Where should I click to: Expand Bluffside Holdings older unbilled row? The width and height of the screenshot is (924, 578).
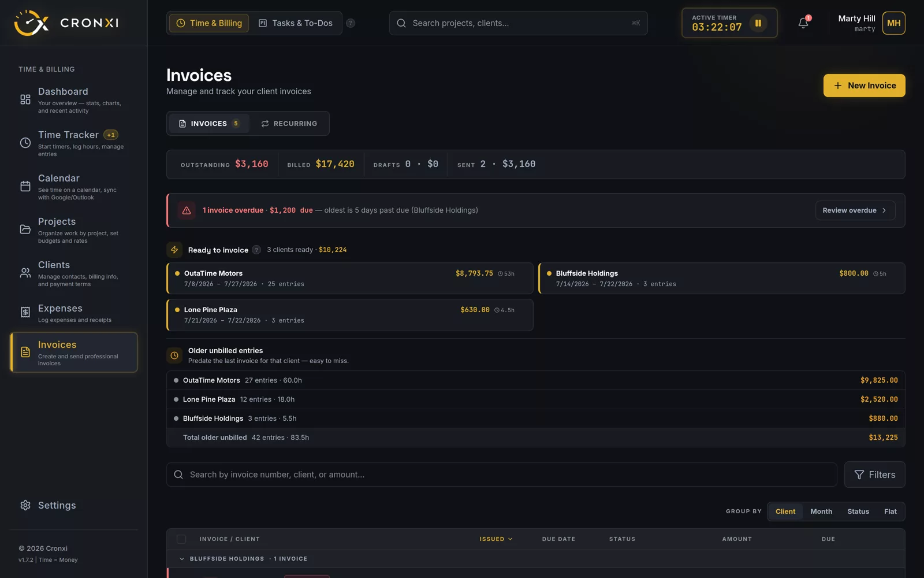[x=535, y=418]
